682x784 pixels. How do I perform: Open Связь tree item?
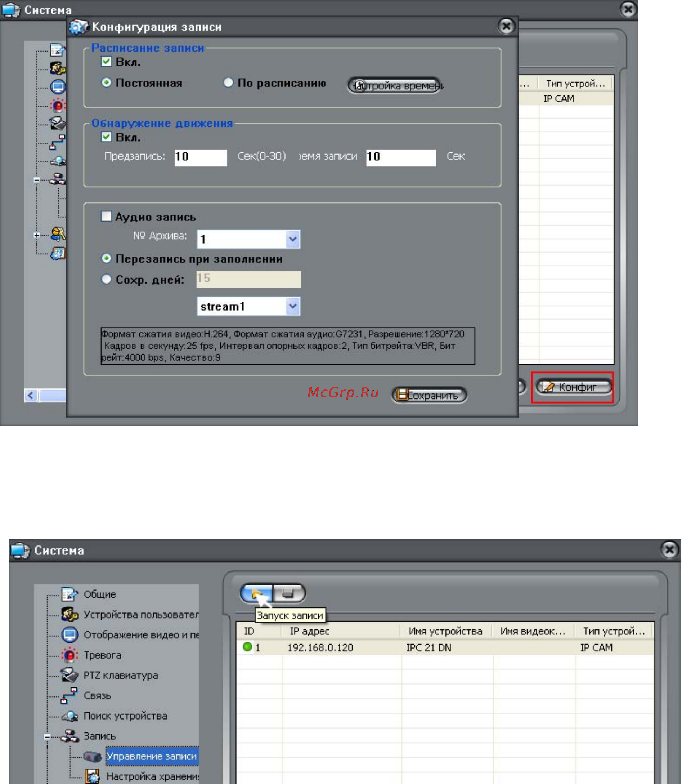(x=97, y=695)
